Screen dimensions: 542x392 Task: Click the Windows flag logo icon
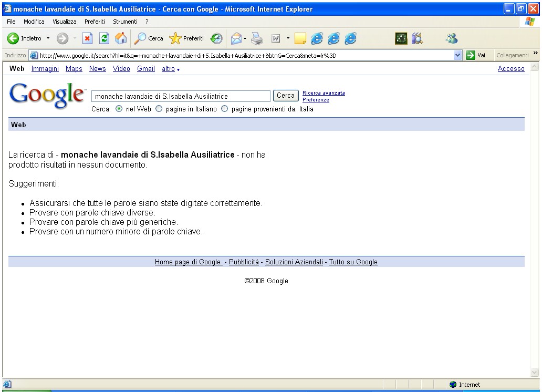529,22
